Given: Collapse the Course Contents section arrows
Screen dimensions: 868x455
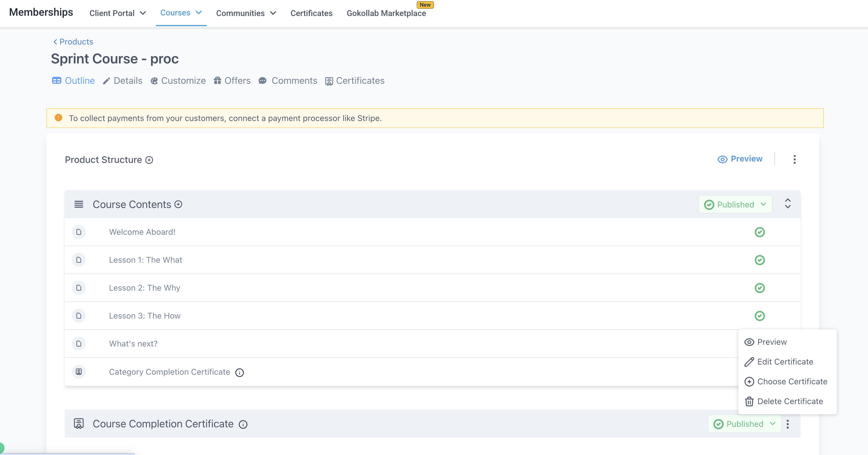Looking at the screenshot, I should [788, 204].
